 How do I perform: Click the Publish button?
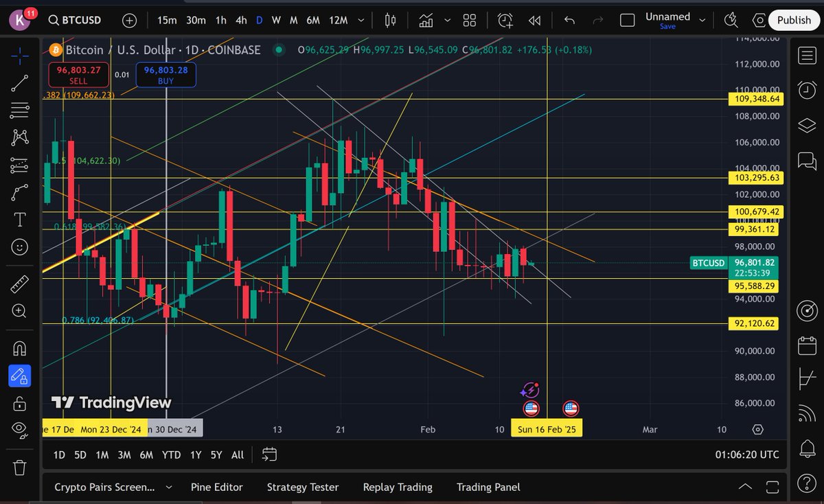pos(794,20)
